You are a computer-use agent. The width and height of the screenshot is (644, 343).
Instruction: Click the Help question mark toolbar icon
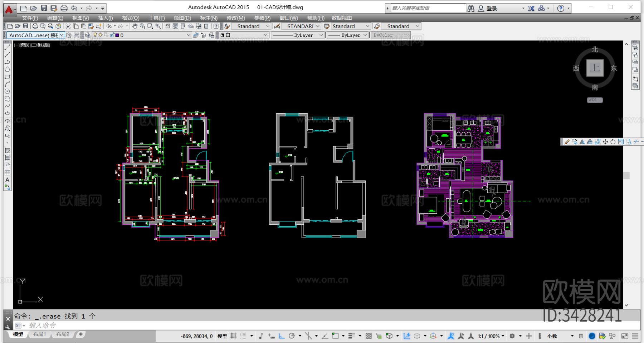(x=216, y=26)
